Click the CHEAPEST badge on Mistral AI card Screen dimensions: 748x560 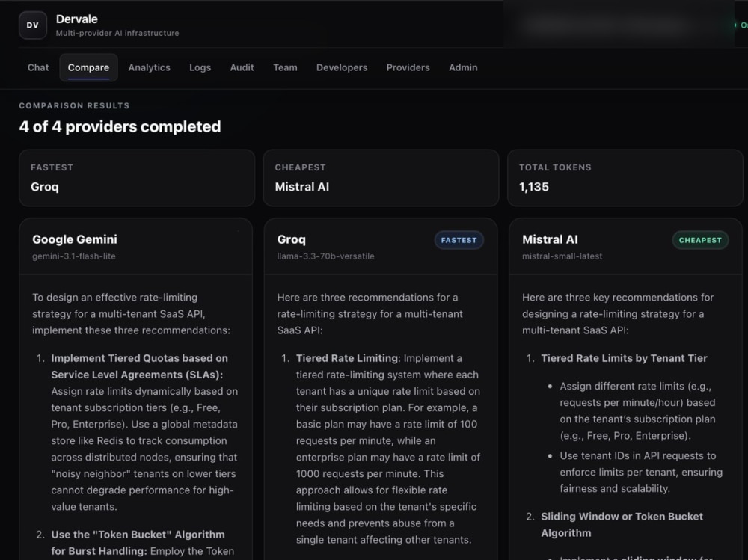coord(700,241)
